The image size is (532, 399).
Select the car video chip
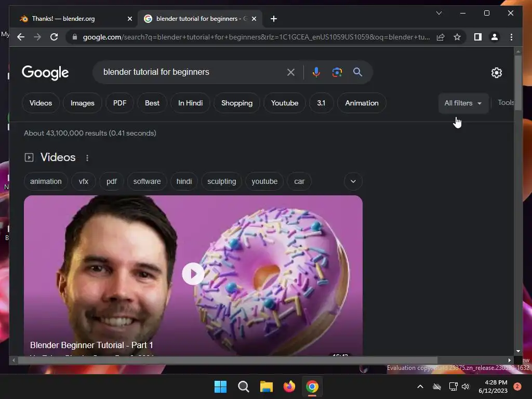[299, 181]
